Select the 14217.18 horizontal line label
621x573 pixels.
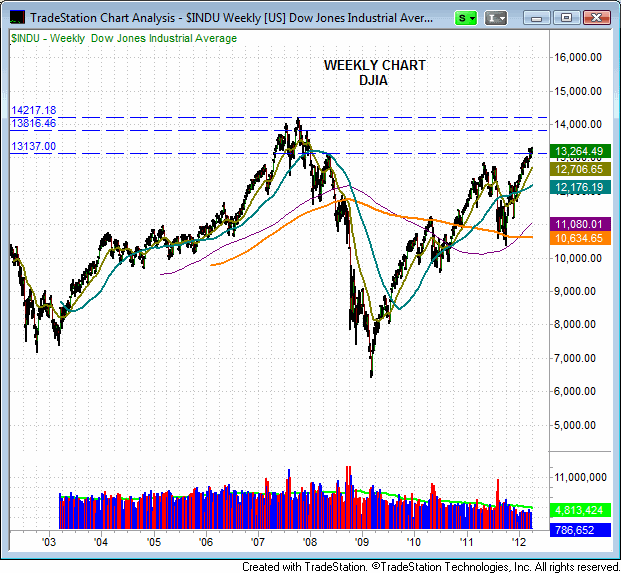[x=33, y=110]
